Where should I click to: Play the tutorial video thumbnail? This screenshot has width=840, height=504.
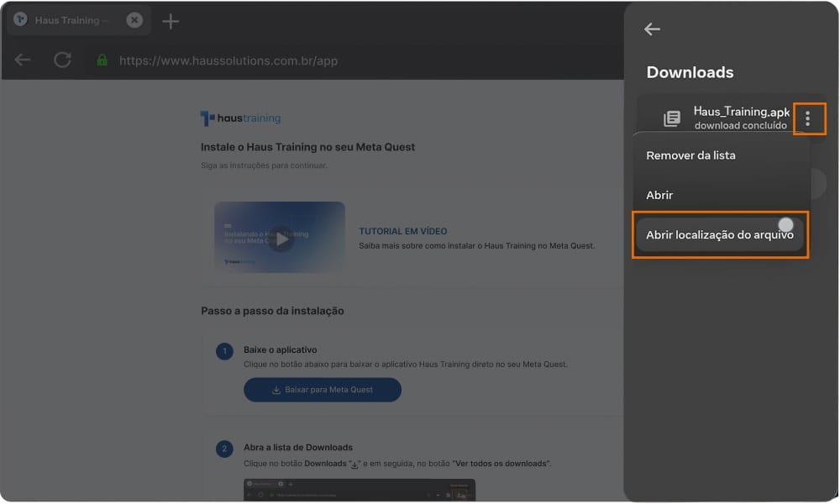pyautogui.click(x=280, y=237)
